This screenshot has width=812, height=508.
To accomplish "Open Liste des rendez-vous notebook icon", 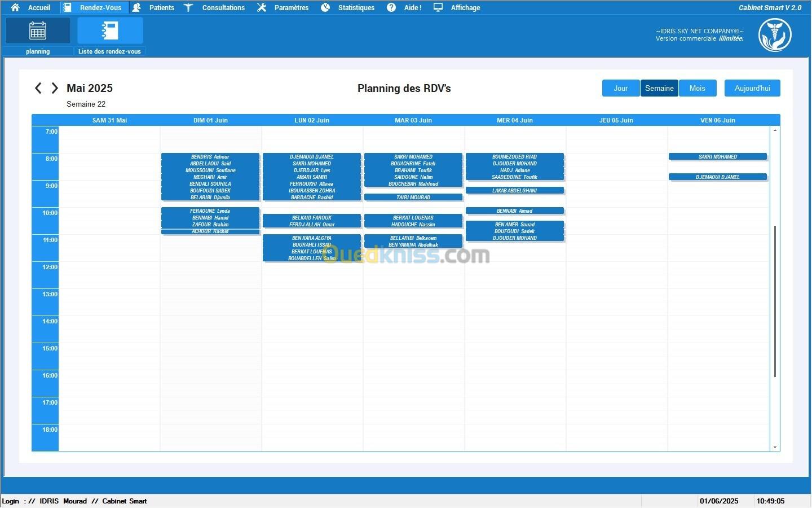I will pyautogui.click(x=110, y=30).
